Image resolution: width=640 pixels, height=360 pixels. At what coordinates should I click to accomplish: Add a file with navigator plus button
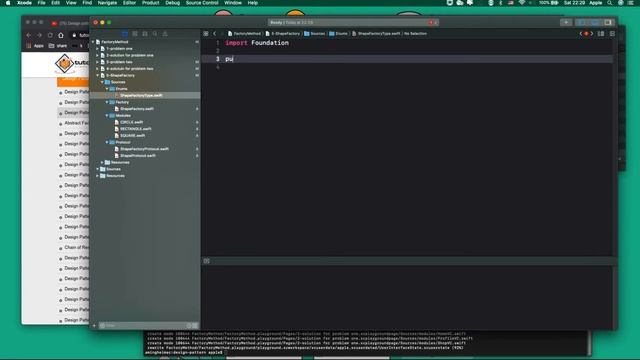coord(94,325)
